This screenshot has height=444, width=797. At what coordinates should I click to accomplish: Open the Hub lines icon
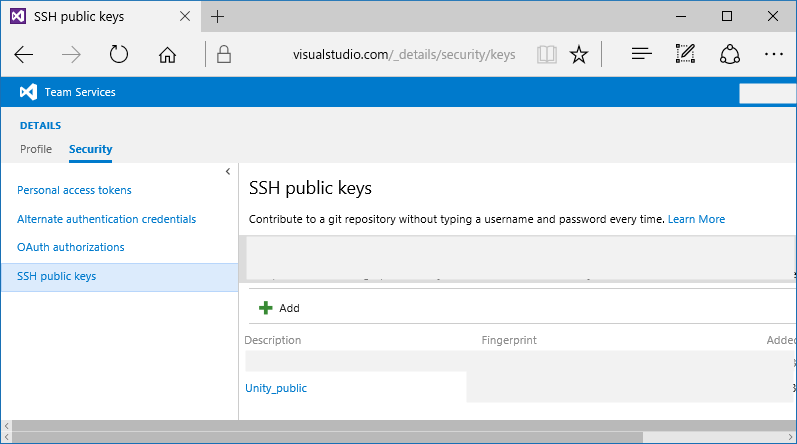(641, 54)
